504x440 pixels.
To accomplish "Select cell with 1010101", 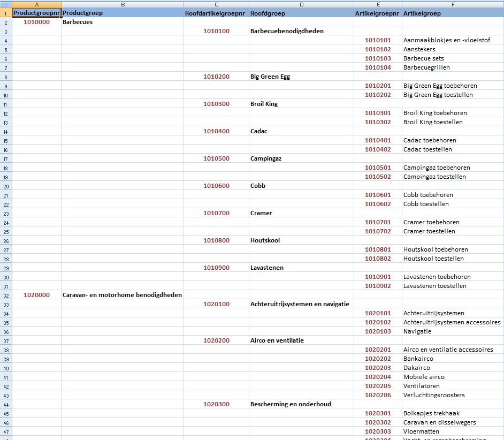I will pyautogui.click(x=378, y=40).
